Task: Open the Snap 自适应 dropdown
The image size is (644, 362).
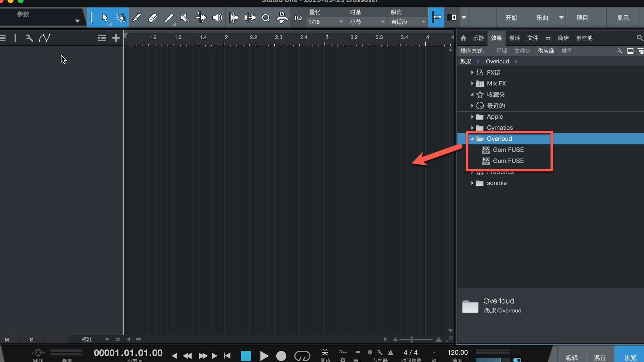Action: click(408, 22)
